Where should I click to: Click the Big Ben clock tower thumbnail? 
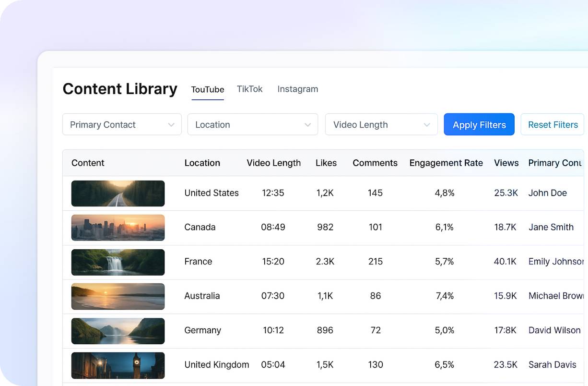pyautogui.click(x=118, y=365)
